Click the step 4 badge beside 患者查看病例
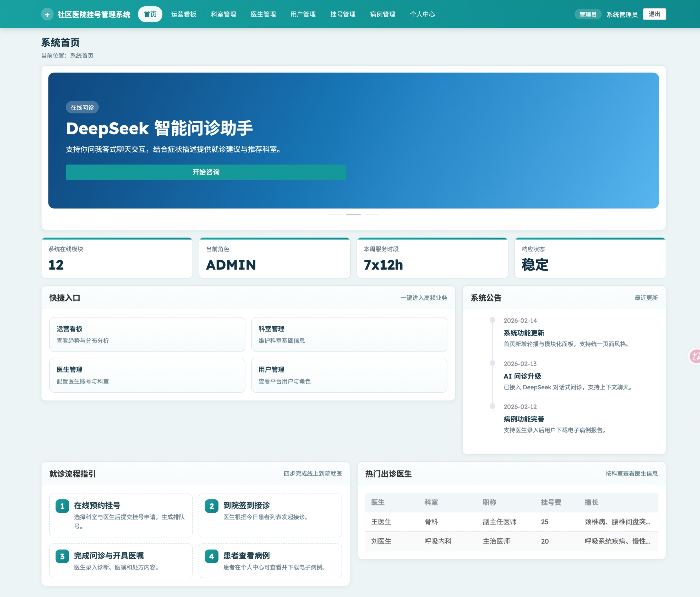 [x=211, y=556]
